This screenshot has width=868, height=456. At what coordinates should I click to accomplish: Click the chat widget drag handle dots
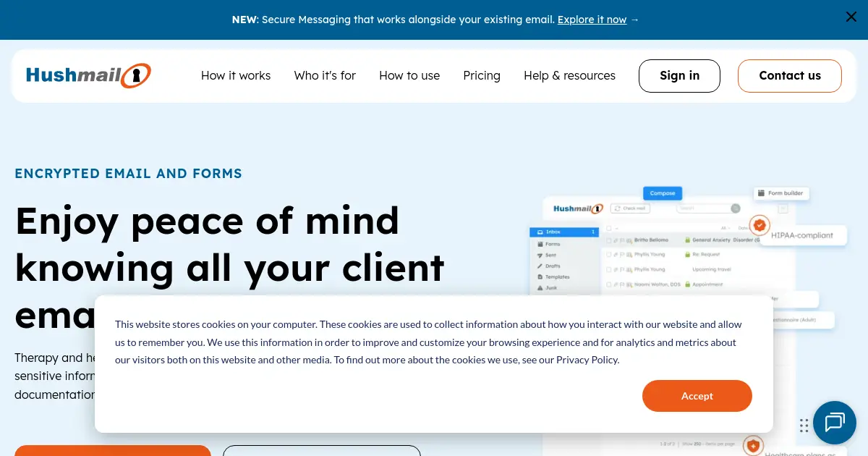coord(804,425)
